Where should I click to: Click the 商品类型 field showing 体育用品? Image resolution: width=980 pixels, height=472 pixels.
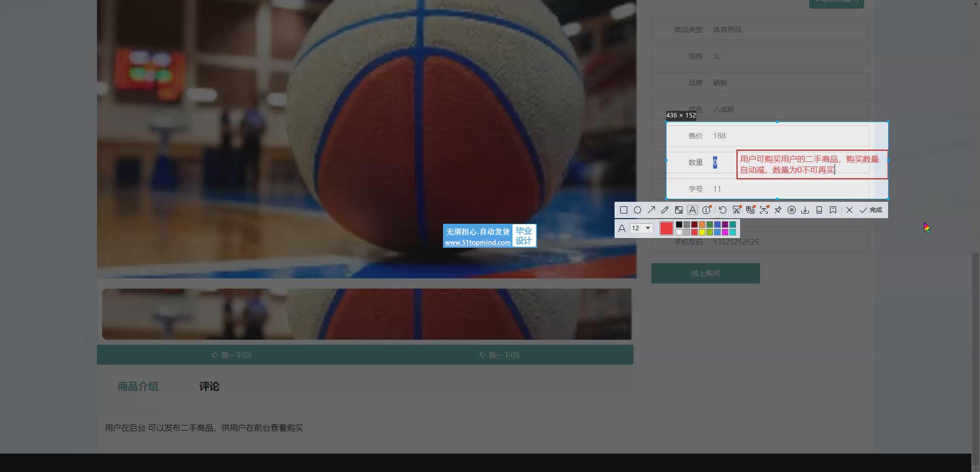coord(760,30)
